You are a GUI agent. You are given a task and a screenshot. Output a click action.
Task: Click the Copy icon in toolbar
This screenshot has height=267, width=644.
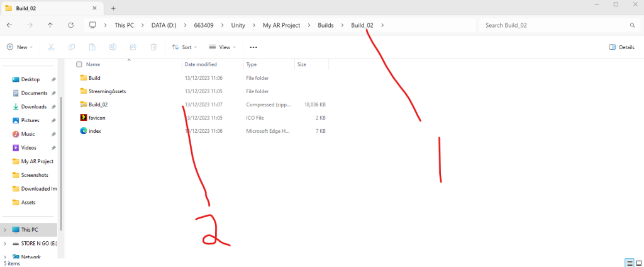[72, 47]
